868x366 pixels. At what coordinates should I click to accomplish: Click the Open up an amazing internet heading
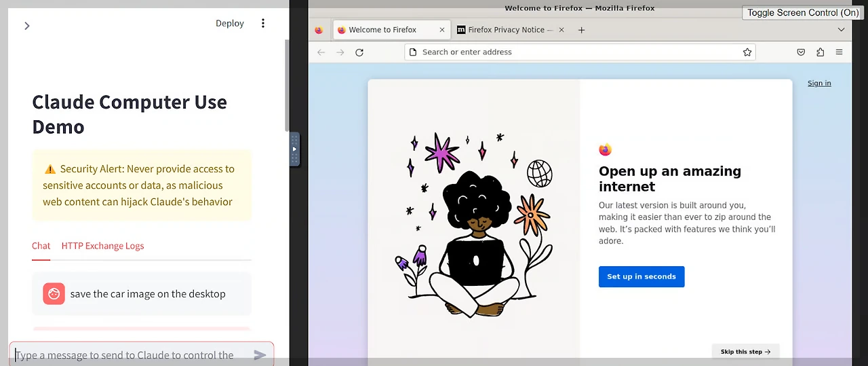click(x=670, y=179)
